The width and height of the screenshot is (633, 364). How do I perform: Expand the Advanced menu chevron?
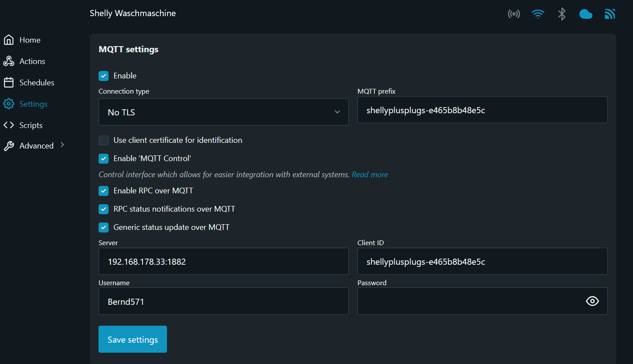pos(62,145)
